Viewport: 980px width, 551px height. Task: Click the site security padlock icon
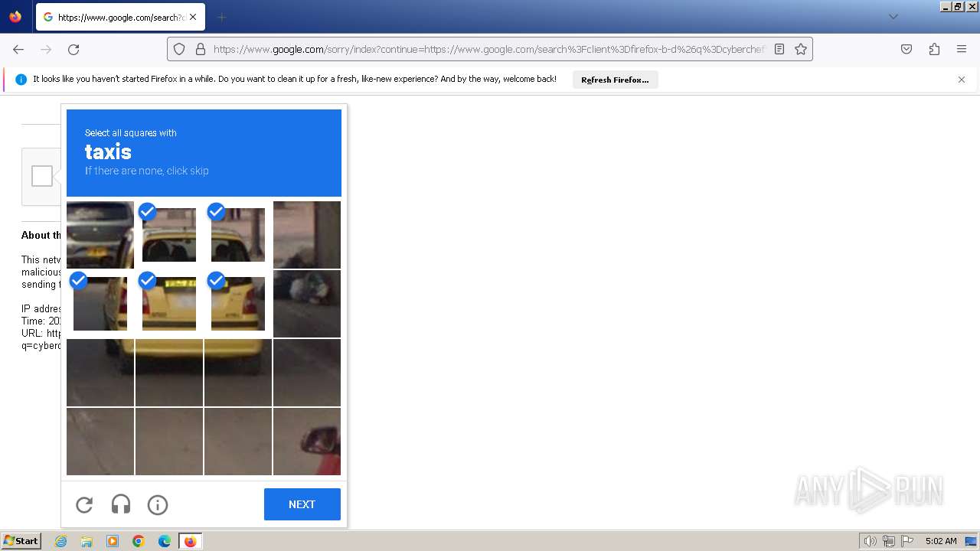tap(201, 49)
